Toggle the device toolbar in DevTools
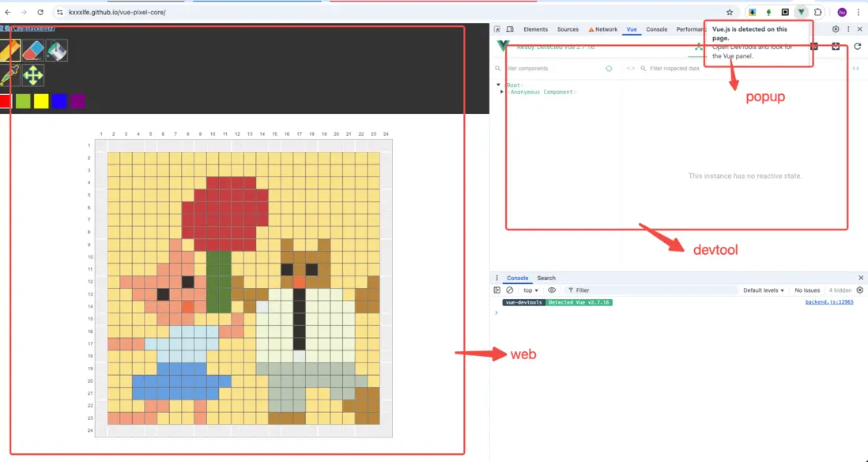868x462 pixels. [x=511, y=29]
